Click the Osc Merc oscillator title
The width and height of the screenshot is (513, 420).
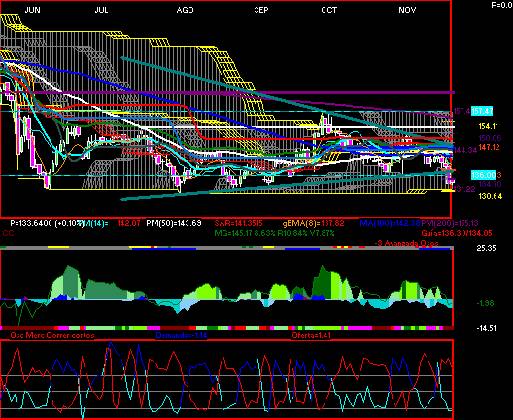[52, 335]
